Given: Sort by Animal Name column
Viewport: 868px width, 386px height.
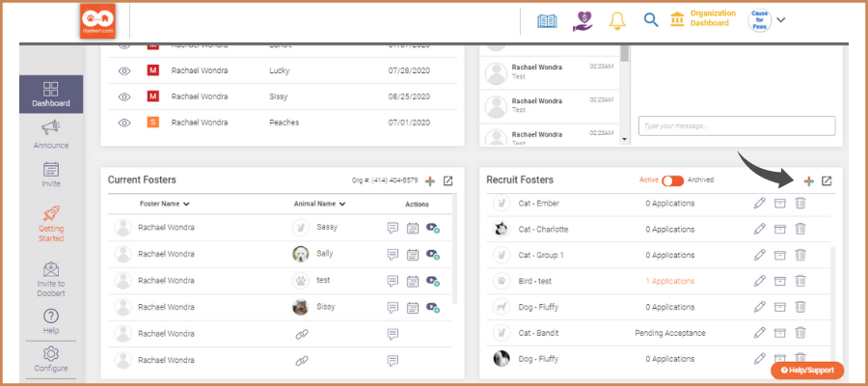Looking at the screenshot, I should click(x=320, y=204).
